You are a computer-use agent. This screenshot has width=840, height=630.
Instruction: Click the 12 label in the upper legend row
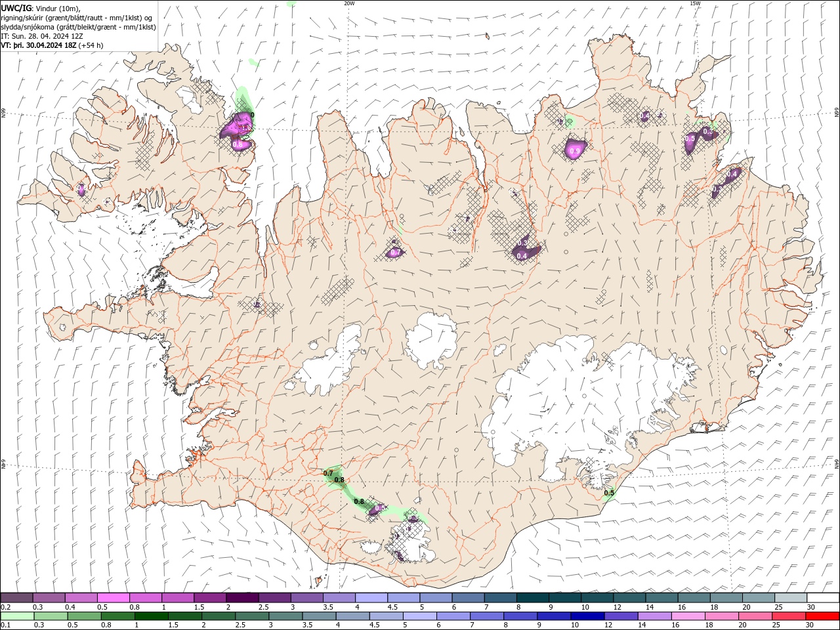pyautogui.click(x=618, y=607)
